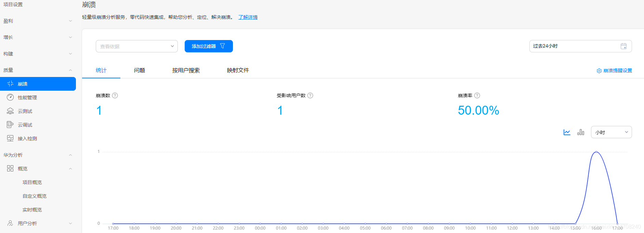Image resolution: width=644 pixels, height=233 pixels.
Task: Collapse the 华为分析 section
Action: click(x=70, y=155)
